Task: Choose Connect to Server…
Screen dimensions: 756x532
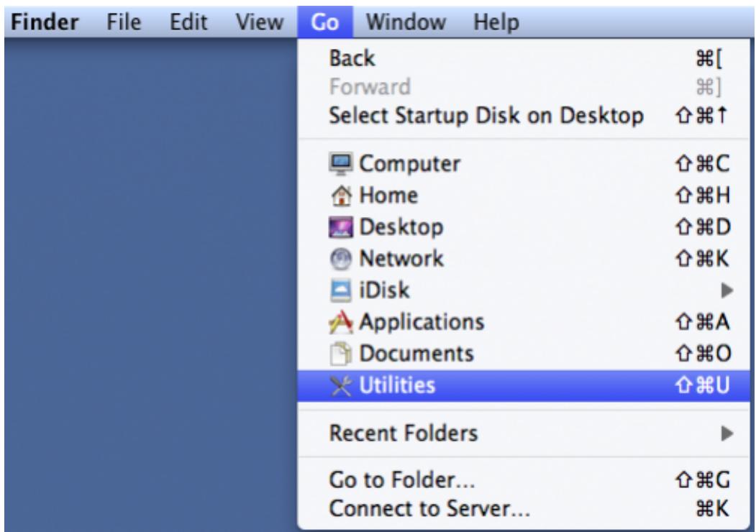Action: tap(524, 509)
